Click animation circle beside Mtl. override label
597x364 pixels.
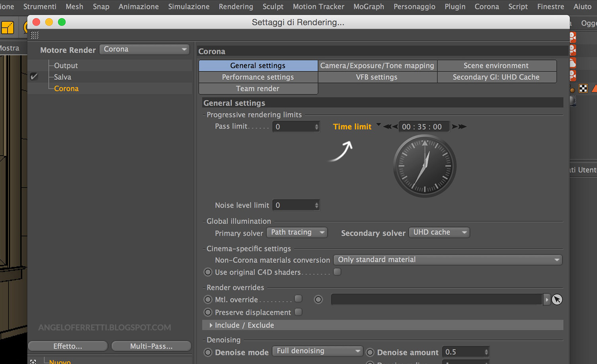click(208, 299)
